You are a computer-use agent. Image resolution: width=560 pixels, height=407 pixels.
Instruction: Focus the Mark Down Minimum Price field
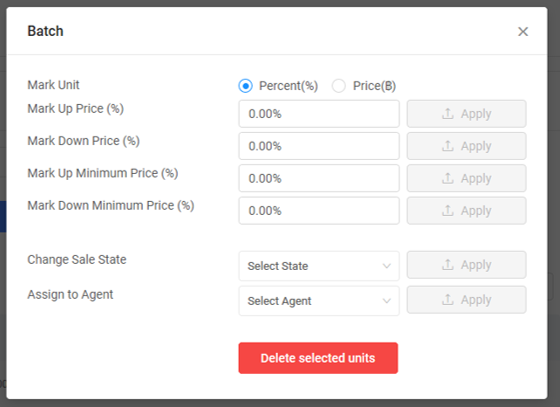(x=319, y=211)
